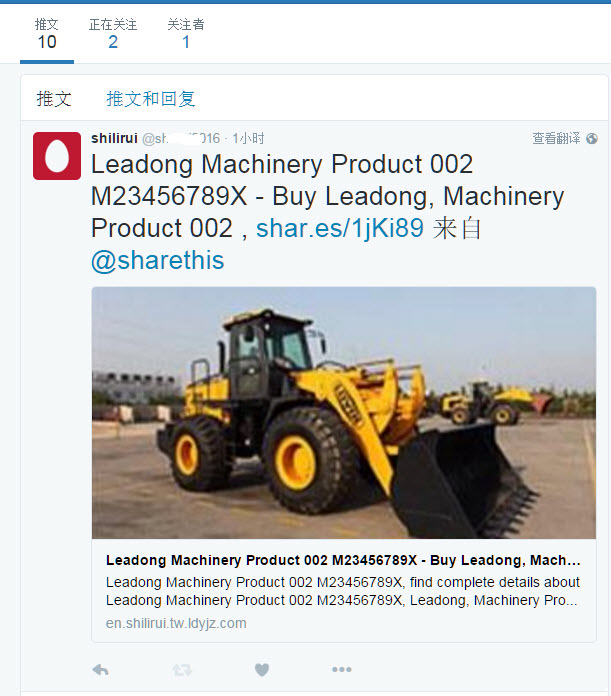Open the yellow wheel loader preview image
The image size is (611, 696).
pyautogui.click(x=344, y=413)
